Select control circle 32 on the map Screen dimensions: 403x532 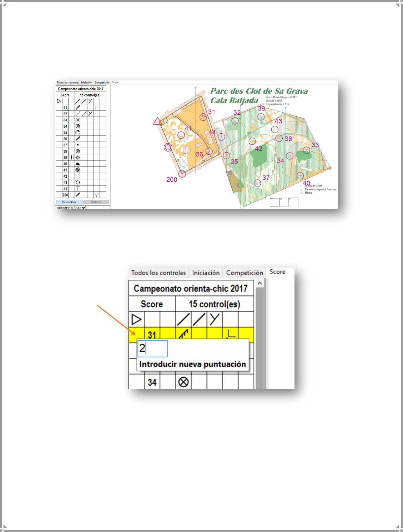click(x=235, y=121)
